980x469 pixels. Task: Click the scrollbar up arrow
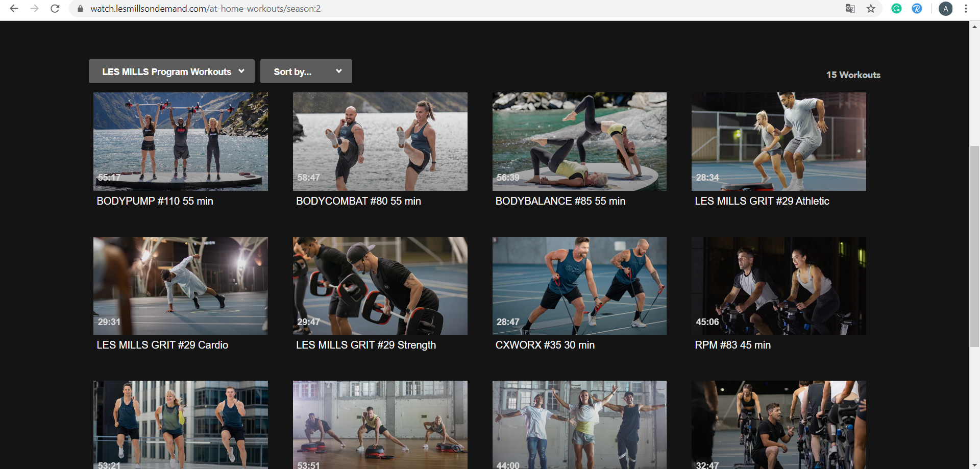click(975, 27)
